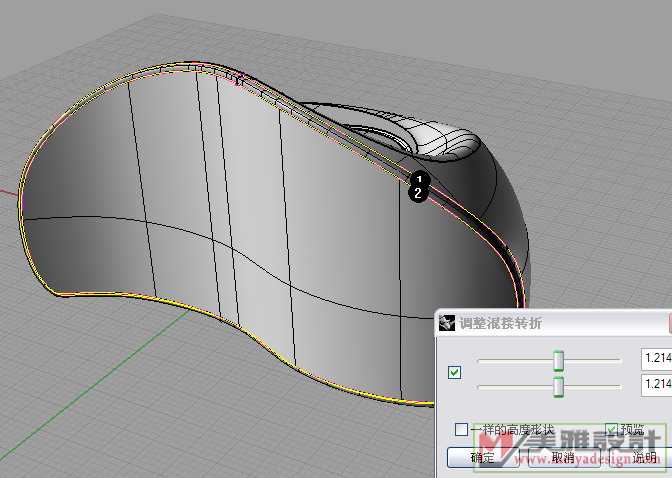Select the seam point marker labeled 2
672x478 pixels.
[x=418, y=194]
